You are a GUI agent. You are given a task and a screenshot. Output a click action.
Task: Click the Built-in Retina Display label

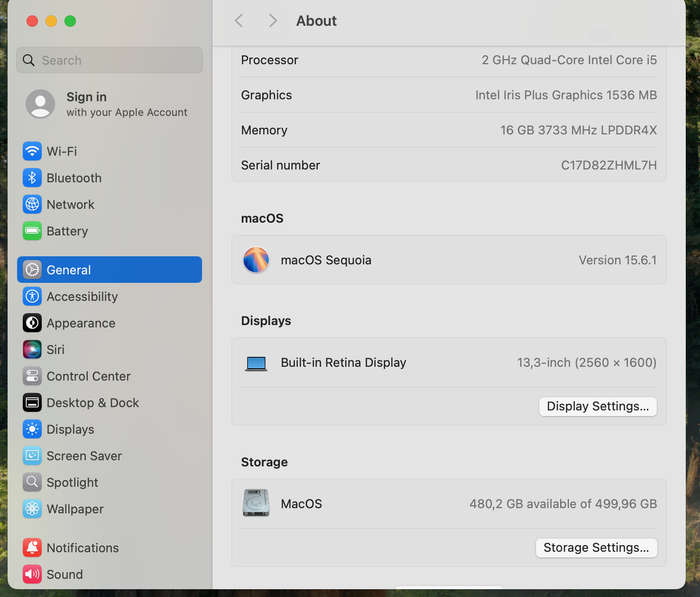tap(343, 363)
